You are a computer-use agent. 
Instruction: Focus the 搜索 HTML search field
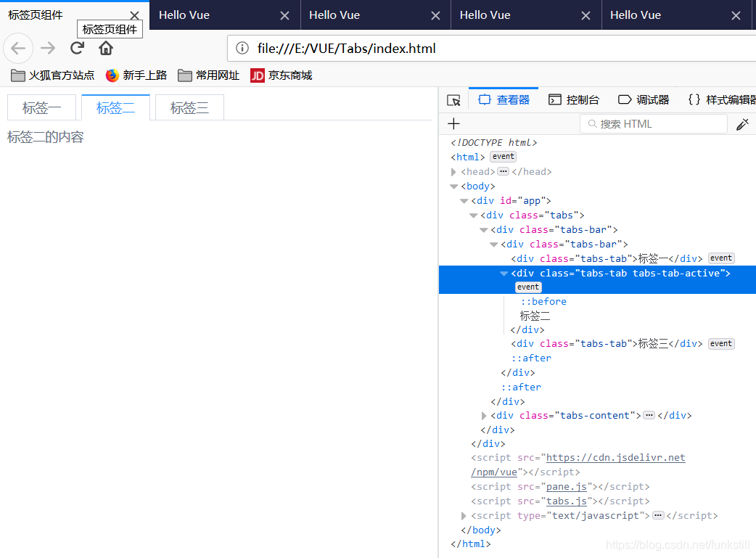[653, 124]
